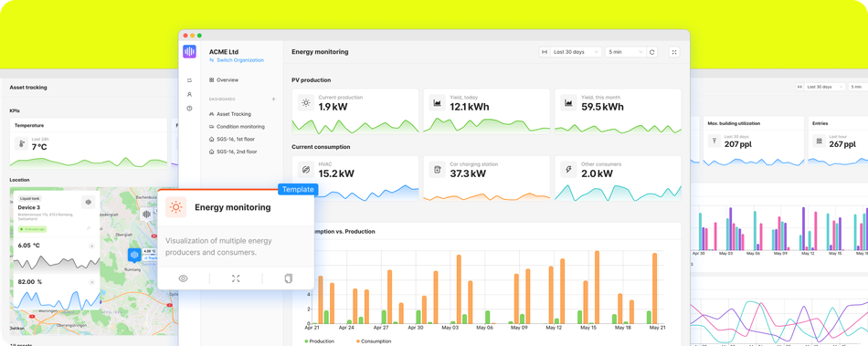Click the fullscreen icon in Energy monitoring header

[674, 52]
